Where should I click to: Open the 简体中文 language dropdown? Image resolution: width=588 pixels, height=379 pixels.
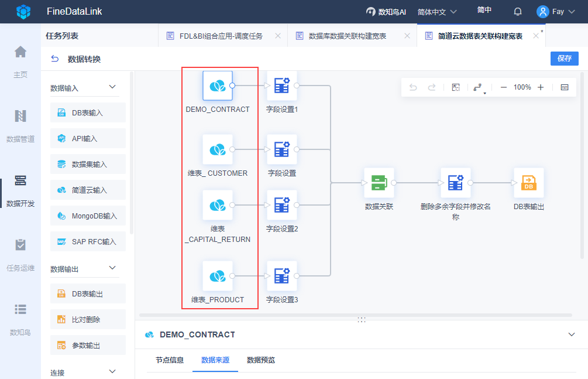[437, 12]
